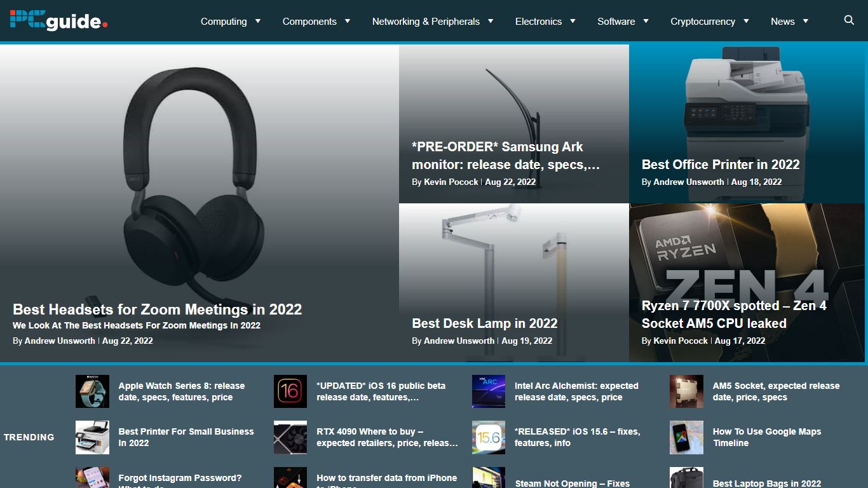Open RTX 4090 Where to buy link
Viewport: 868px width, 488px height.
pyautogui.click(x=388, y=437)
